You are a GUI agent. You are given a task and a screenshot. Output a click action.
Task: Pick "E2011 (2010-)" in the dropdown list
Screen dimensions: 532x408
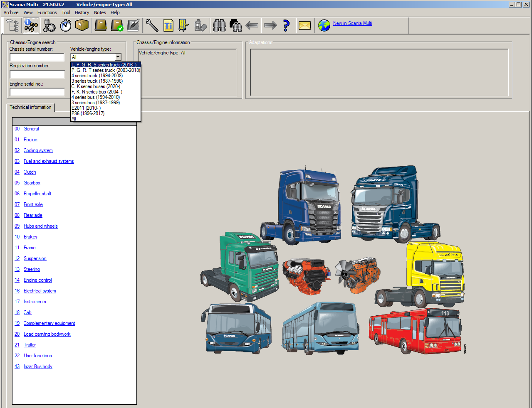click(86, 108)
